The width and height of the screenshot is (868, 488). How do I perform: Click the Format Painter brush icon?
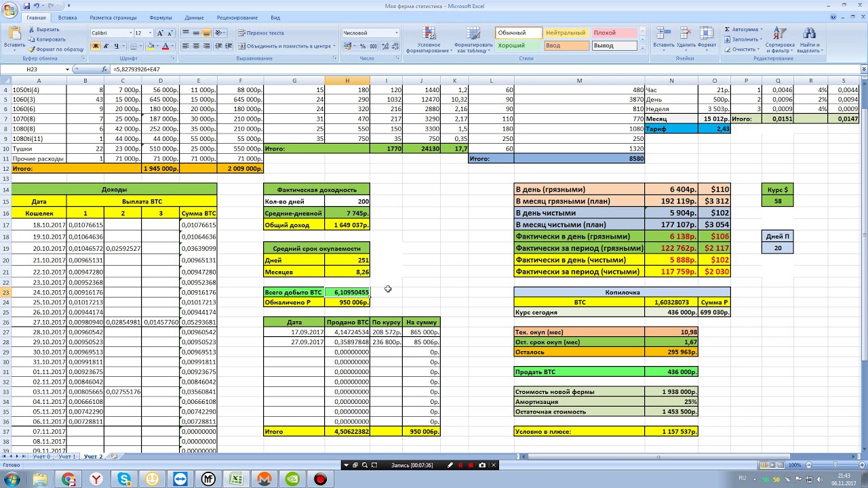(x=31, y=49)
